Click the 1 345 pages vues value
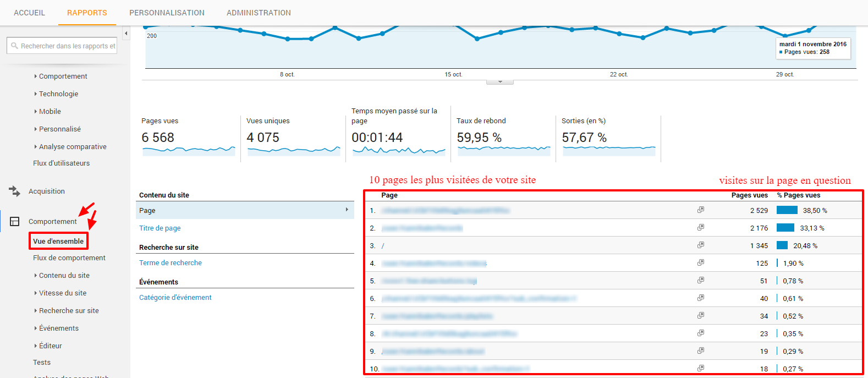 759,245
